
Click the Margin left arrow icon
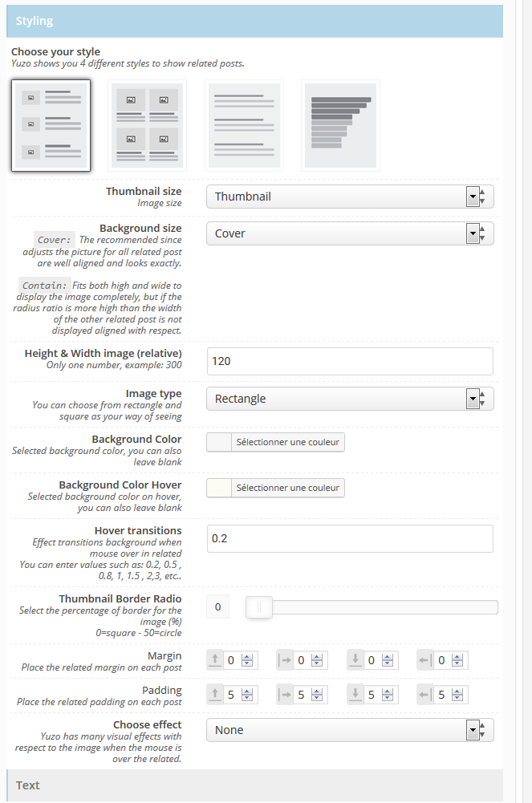pyautogui.click(x=425, y=660)
